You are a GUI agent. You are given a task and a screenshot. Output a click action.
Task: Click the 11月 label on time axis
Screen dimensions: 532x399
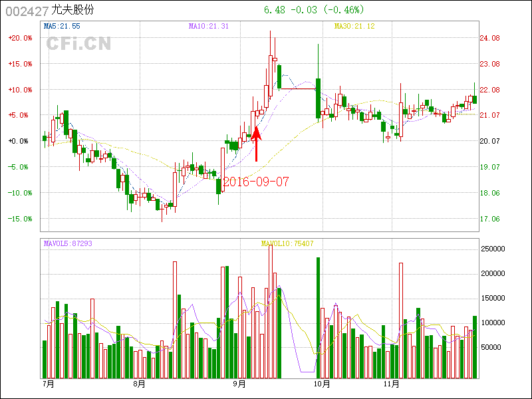click(x=392, y=384)
